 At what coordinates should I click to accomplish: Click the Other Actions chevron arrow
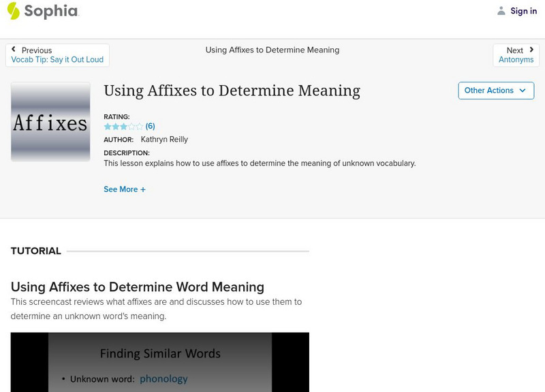(x=523, y=91)
